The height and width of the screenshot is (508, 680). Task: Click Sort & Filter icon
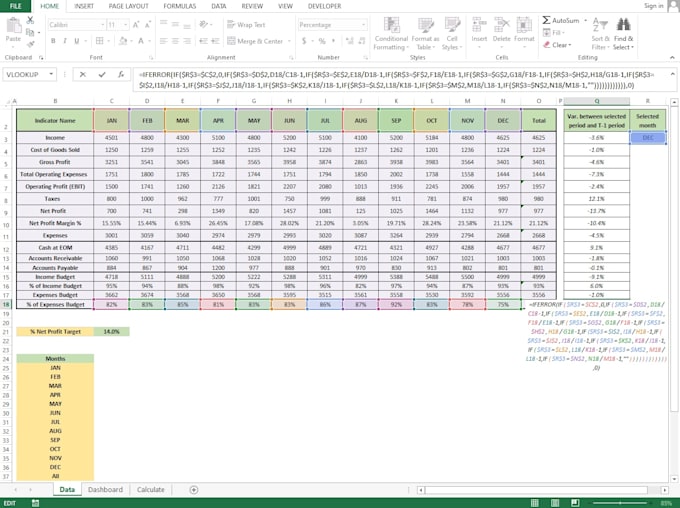pyautogui.click(x=600, y=26)
